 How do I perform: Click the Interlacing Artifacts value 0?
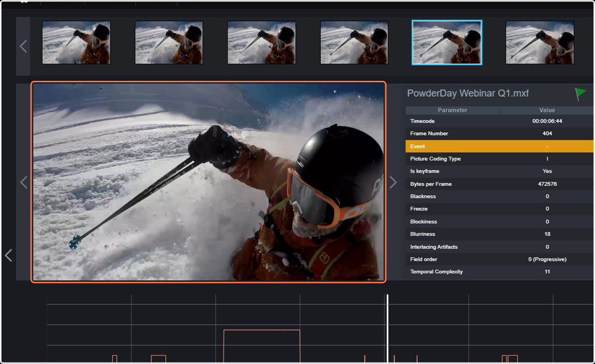tap(547, 247)
